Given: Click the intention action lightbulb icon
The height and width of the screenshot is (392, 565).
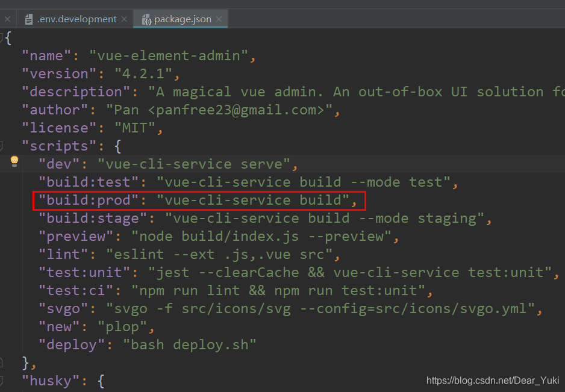Looking at the screenshot, I should click(14, 161).
